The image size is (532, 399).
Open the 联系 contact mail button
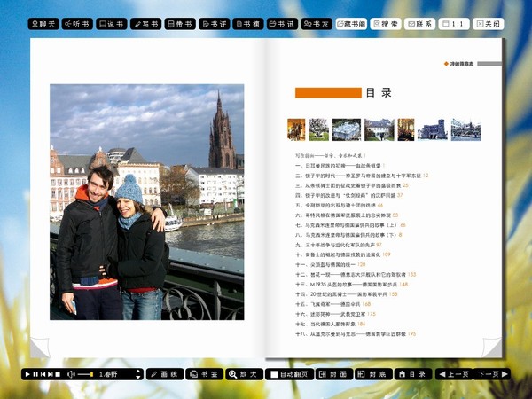[420, 24]
